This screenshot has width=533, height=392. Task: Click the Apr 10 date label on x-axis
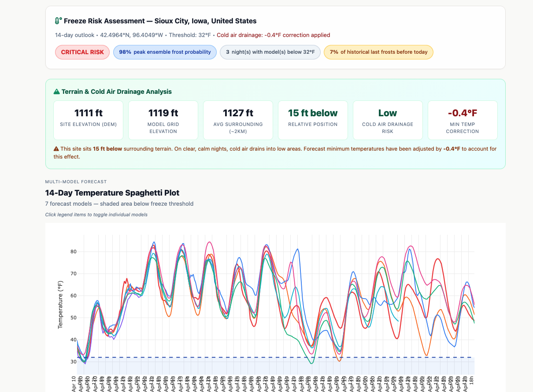[x=73, y=384]
